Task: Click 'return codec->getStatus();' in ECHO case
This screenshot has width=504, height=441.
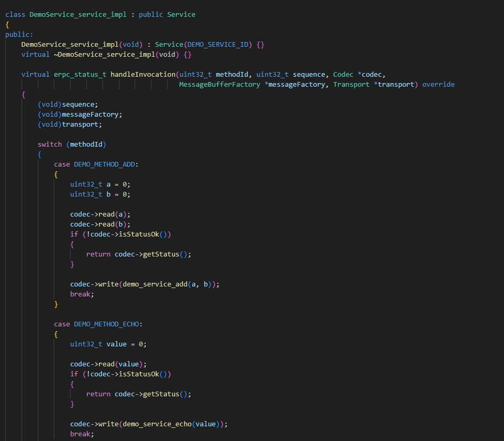Action: 138,394
